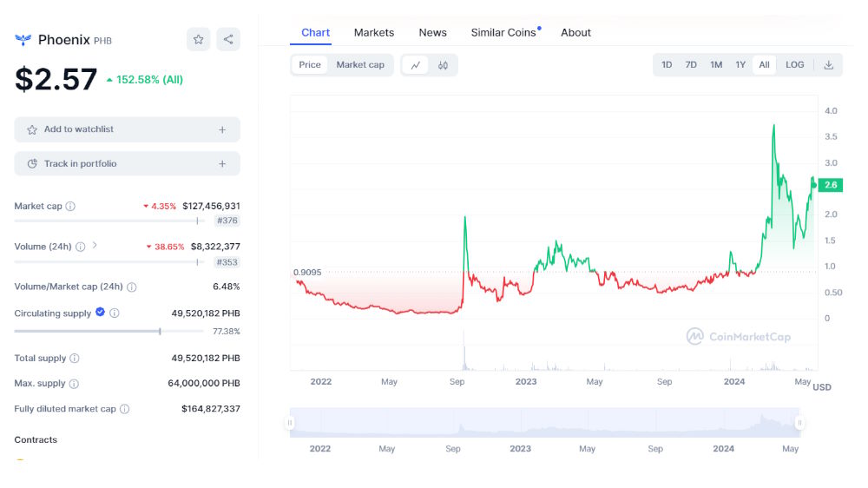868x488 pixels.
Task: Click the plus icon on Add to watchlist
Action: point(222,129)
